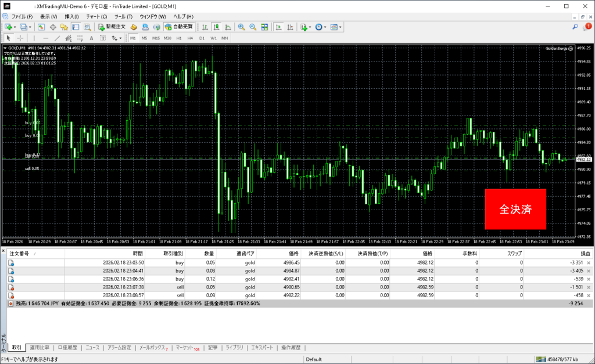This screenshot has height=364, width=595.
Task: Expand the periodicity clock dropdown
Action: [x=325, y=27]
